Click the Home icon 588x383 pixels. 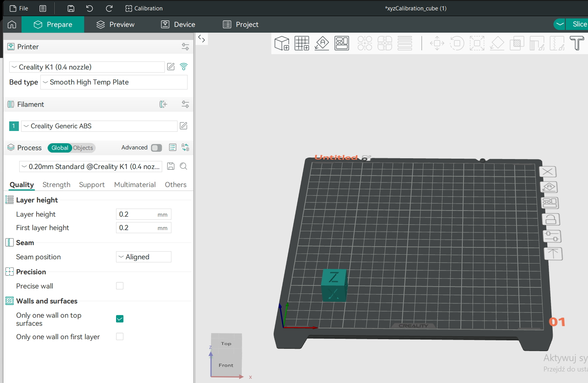point(12,25)
